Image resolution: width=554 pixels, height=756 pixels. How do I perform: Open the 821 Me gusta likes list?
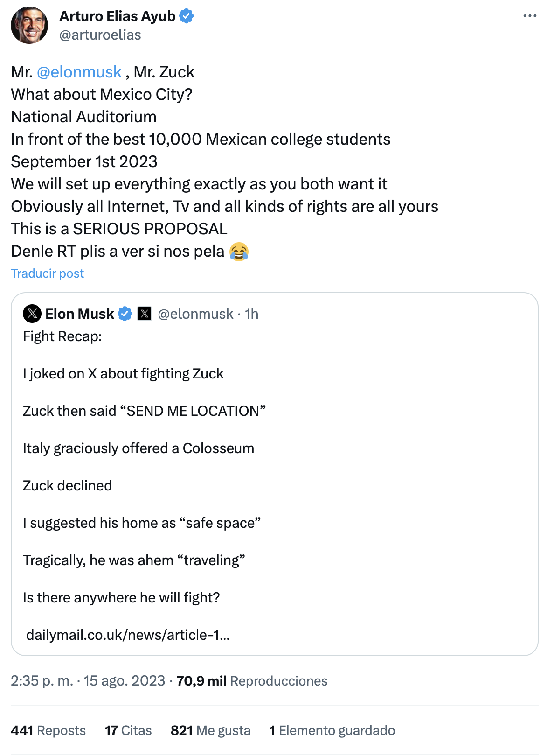[x=210, y=730]
